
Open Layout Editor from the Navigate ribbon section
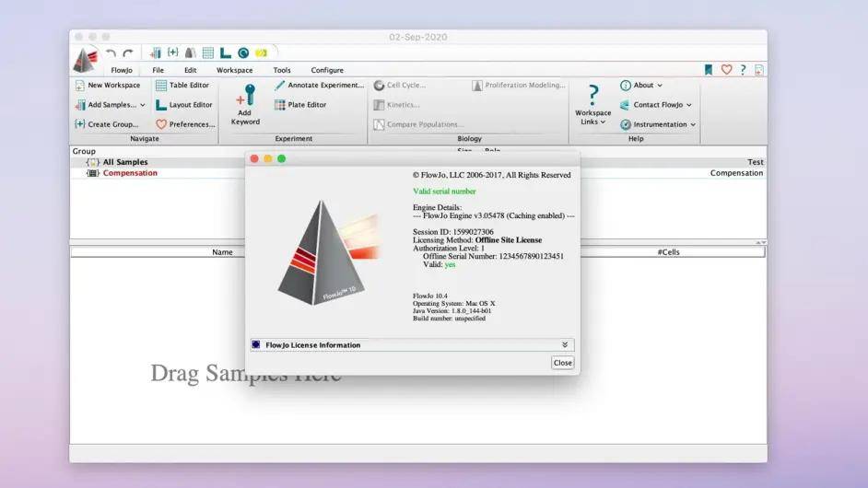click(183, 105)
